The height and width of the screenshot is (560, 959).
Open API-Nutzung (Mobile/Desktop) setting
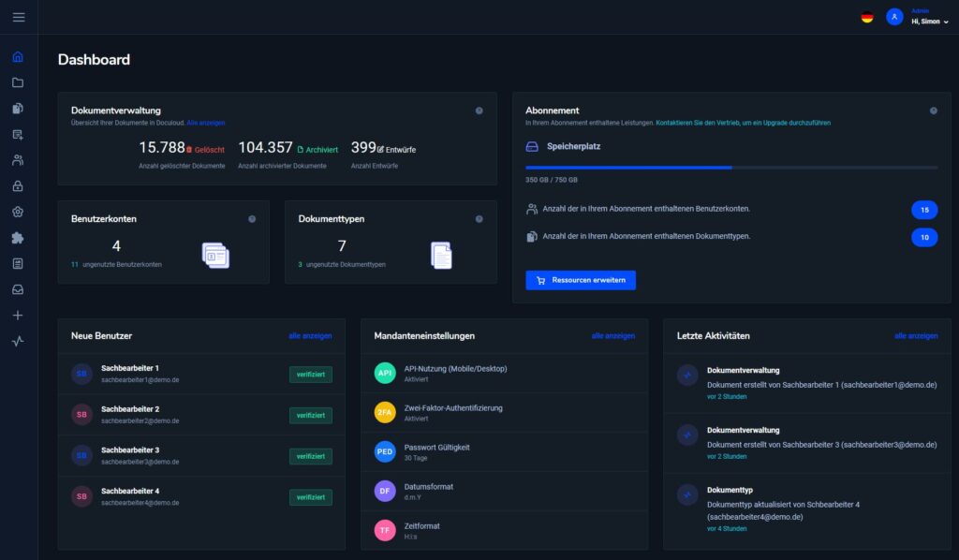click(x=455, y=369)
